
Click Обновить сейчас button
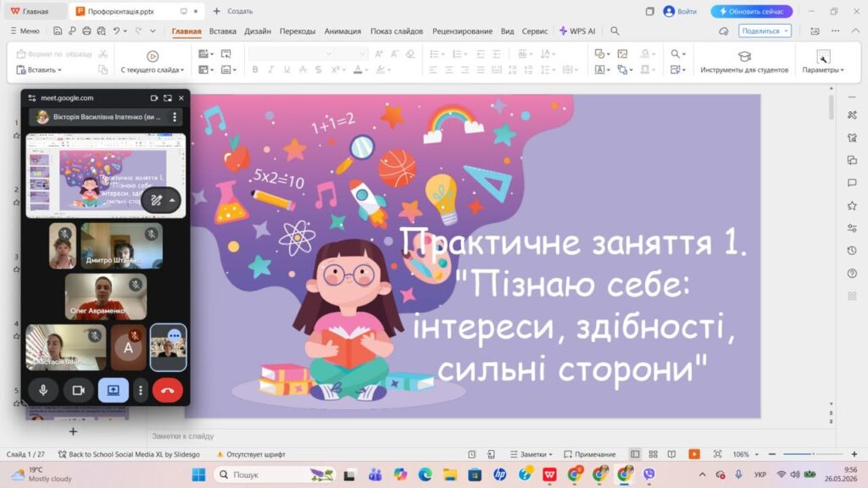pyautogui.click(x=751, y=11)
